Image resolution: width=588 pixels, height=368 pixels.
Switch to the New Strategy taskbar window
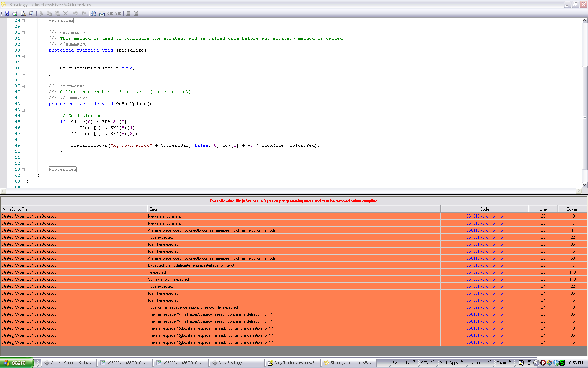pos(236,363)
